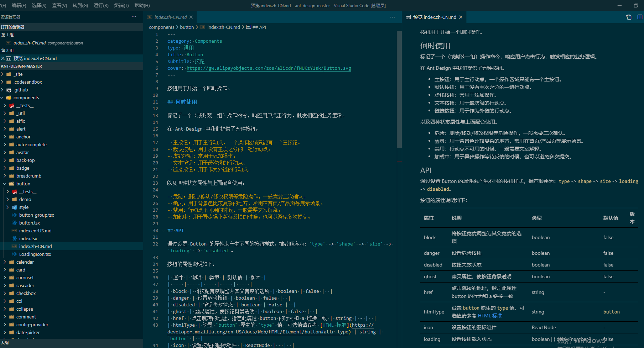Open the 编辑(E) menu
Viewport: 644px width, 348px height.
19,5
